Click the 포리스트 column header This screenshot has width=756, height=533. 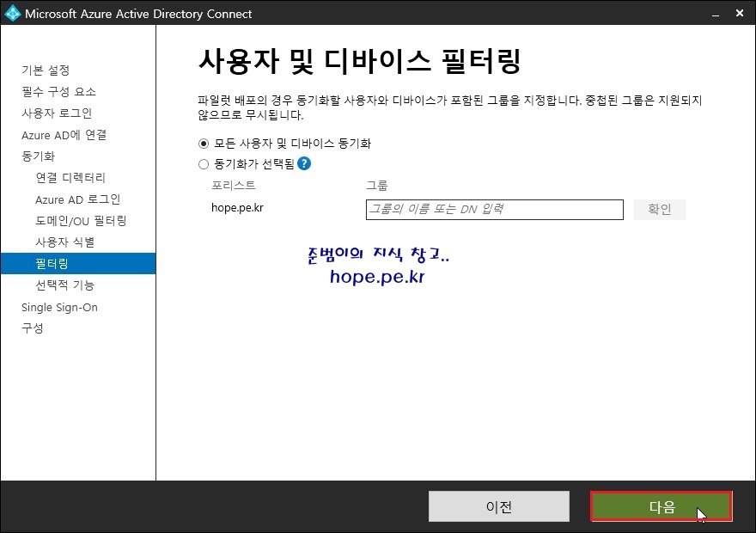click(x=234, y=185)
